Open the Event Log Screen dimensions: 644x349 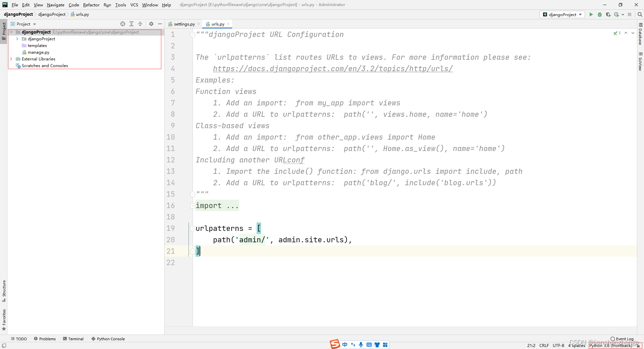[622, 339]
